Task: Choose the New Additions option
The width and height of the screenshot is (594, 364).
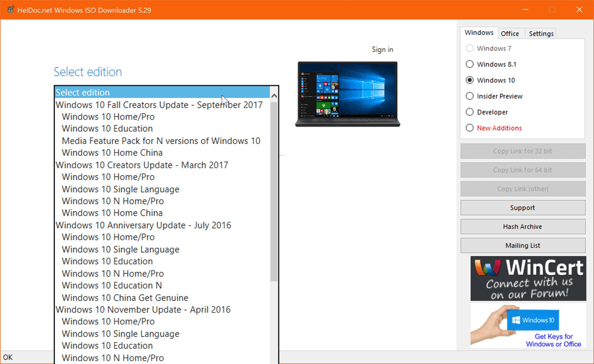Action: click(469, 128)
